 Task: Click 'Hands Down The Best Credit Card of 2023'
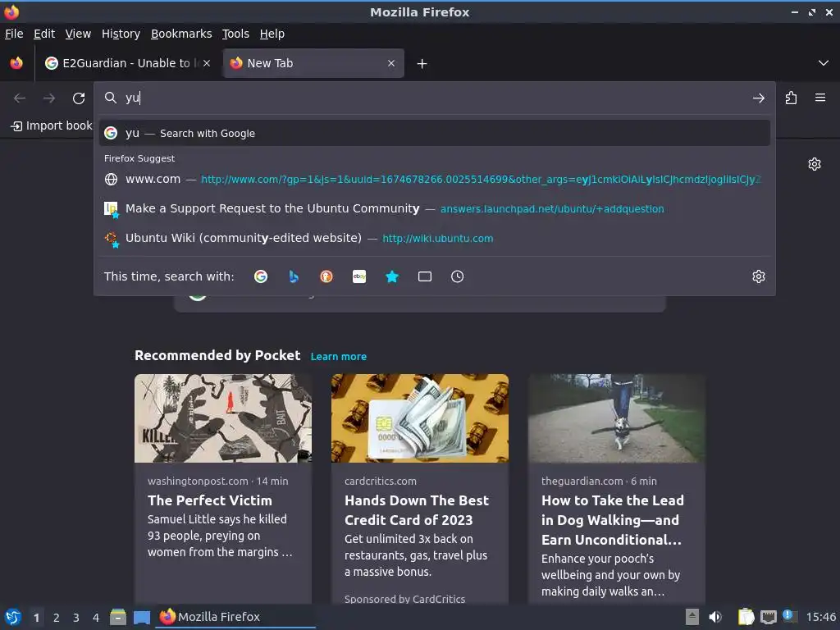tap(416, 510)
